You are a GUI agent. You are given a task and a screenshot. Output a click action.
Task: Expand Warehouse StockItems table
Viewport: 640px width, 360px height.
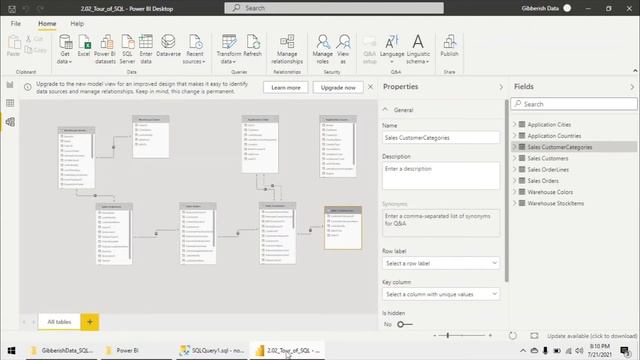[x=515, y=203]
